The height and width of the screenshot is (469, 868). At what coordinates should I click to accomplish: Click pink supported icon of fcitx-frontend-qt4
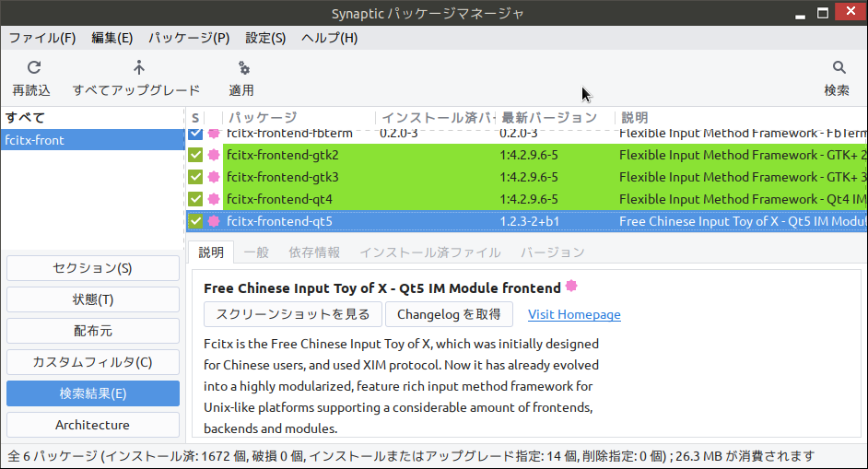tap(214, 199)
